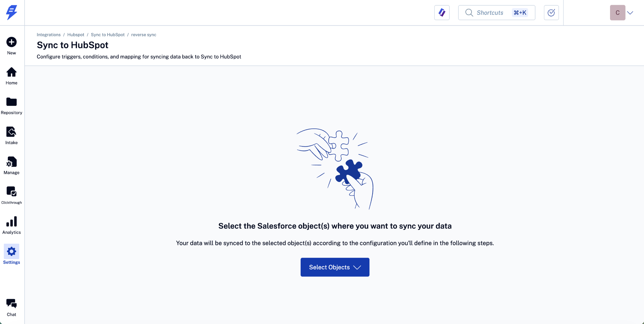
Task: Click the lightning bolt logo icon
Action: pyautogui.click(x=12, y=12)
